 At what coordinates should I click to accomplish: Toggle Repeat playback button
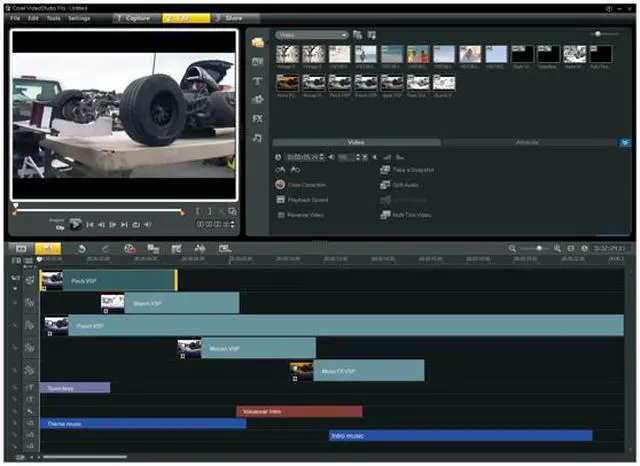(136, 224)
